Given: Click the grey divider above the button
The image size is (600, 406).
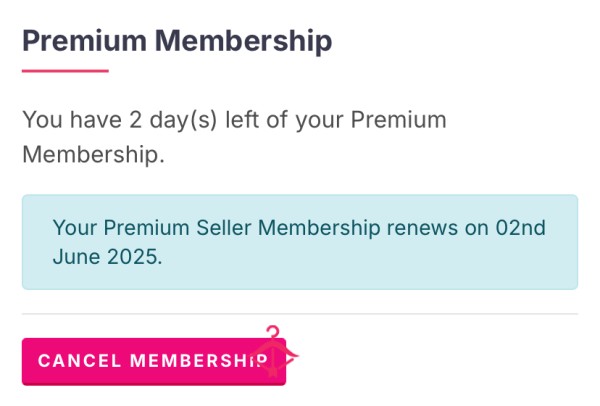Looking at the screenshot, I should coord(300,314).
